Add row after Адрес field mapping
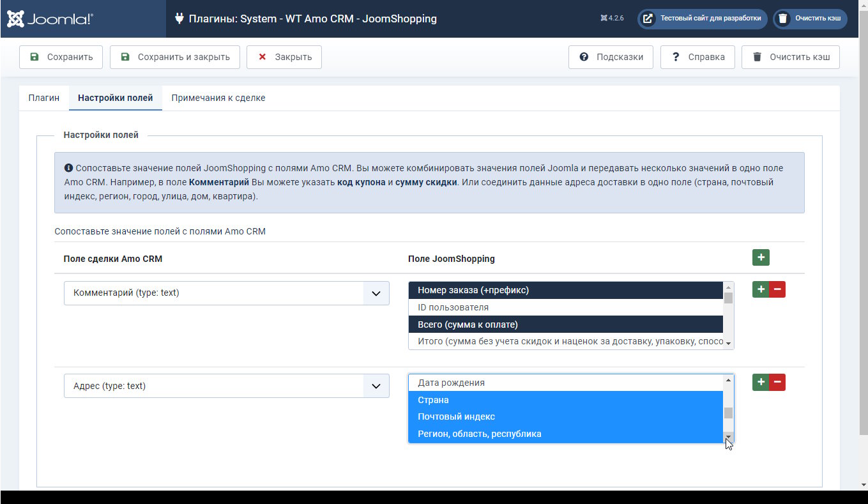The height and width of the screenshot is (504, 868). point(761,382)
